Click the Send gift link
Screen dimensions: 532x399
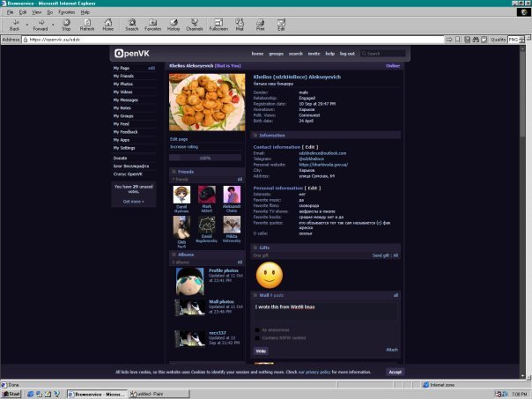tap(381, 255)
